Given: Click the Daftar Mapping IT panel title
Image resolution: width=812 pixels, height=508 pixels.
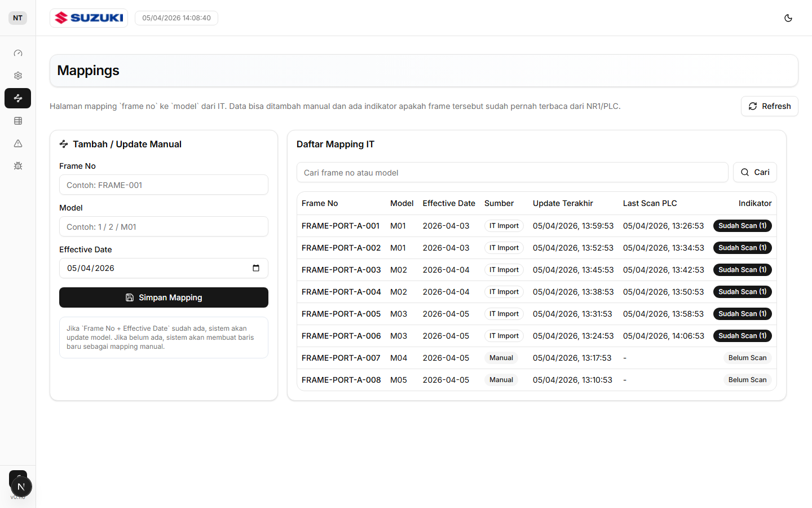Looking at the screenshot, I should 336,144.
